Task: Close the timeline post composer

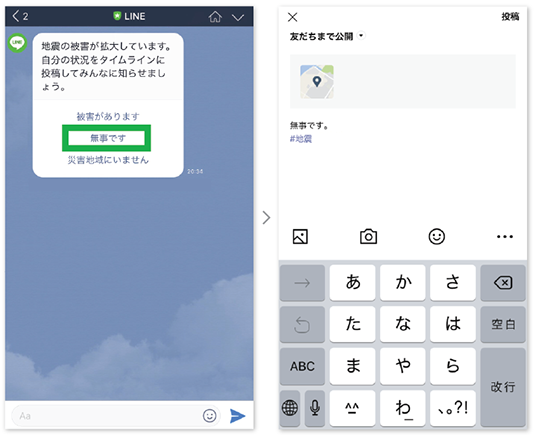Action: [x=293, y=17]
